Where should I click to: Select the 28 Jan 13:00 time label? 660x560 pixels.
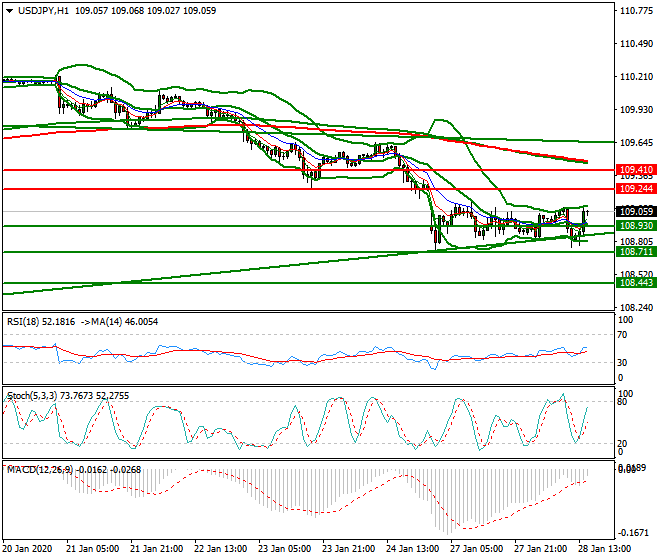point(604,549)
